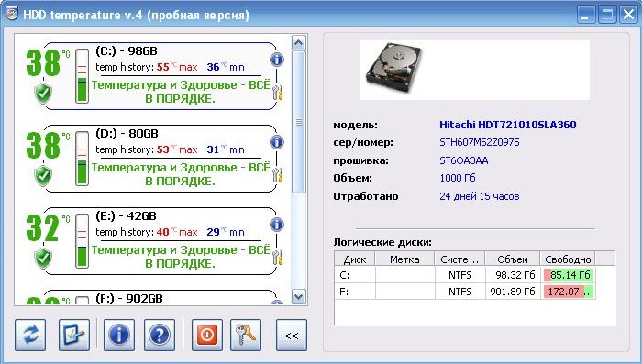The image size is (642, 364).
Task: Click the app icon in the title bar
Action: coord(12,14)
